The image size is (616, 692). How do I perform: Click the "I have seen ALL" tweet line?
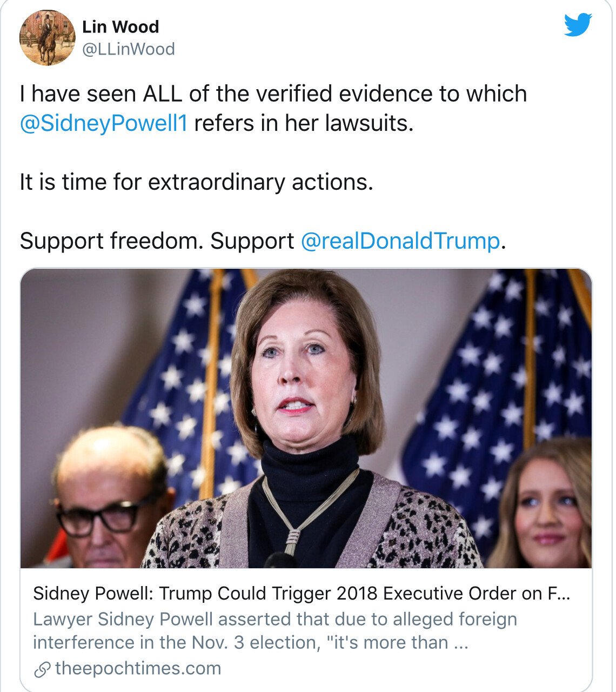(x=273, y=94)
